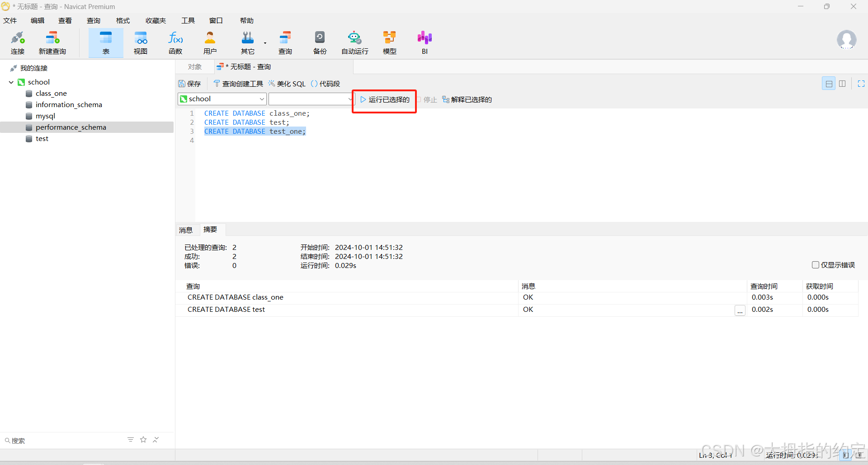Open the school connection dropdown

coord(261,99)
